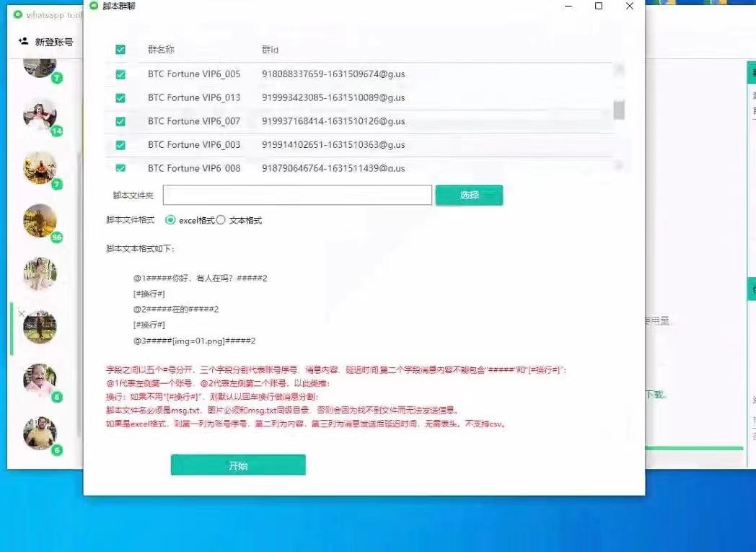756x552 pixels.
Task: Open the currently highlighted account avatar
Action: (40, 327)
